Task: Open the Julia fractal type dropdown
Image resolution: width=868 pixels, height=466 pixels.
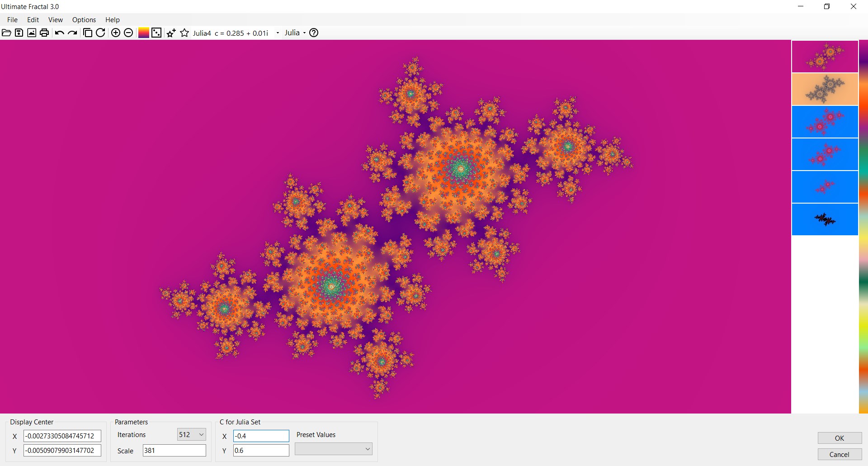Action: coord(295,33)
